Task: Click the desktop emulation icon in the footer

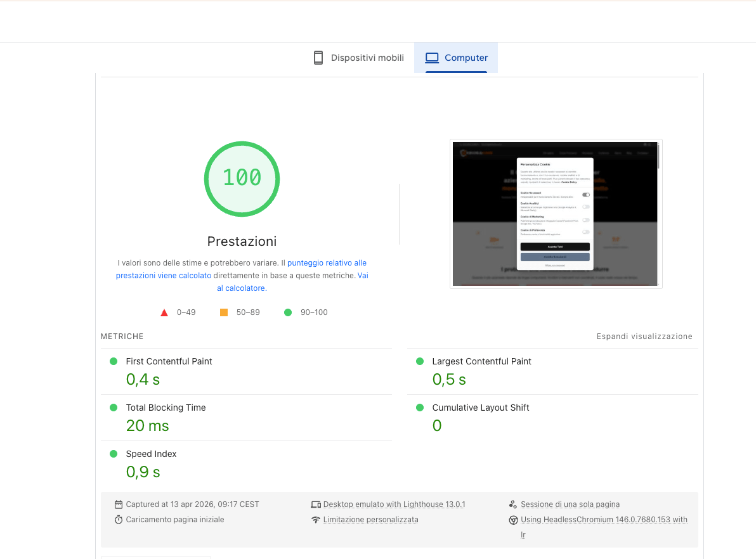Action: (x=316, y=504)
